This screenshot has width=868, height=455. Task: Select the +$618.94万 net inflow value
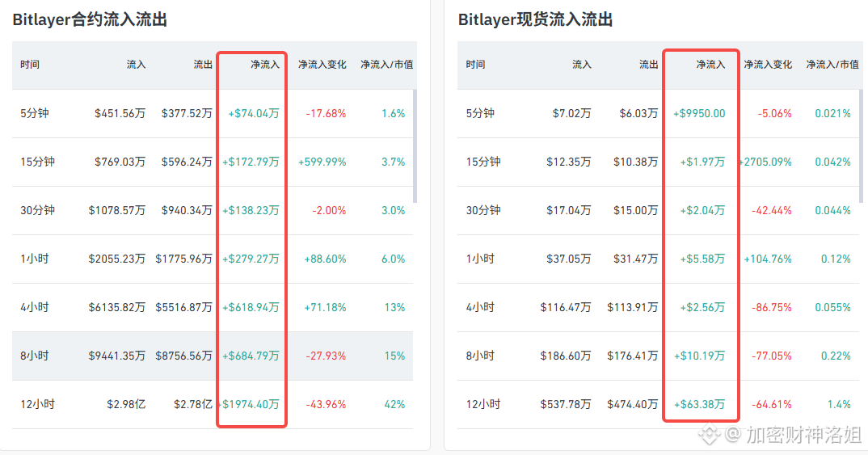251,307
